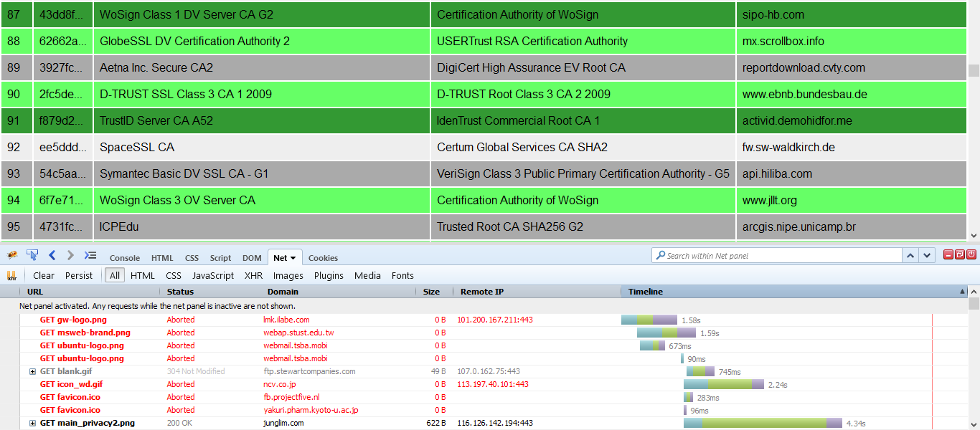Screen dimensions: 980x430
Task: Select the favicon.ico request from fb.projectfive.nl
Action: point(70,397)
